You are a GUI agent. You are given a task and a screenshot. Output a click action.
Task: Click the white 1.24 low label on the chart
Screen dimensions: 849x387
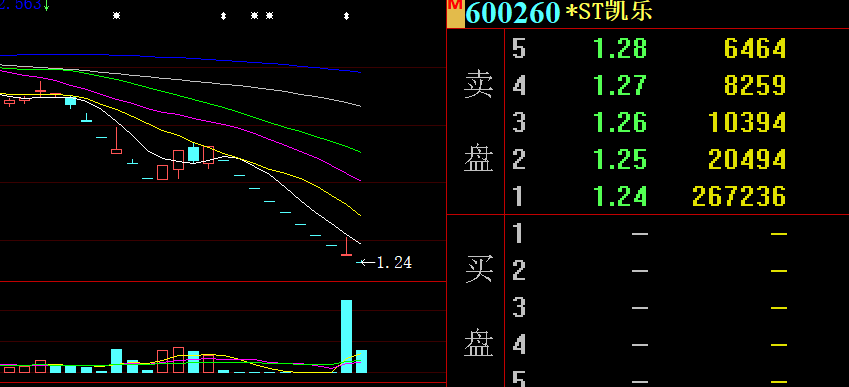tap(394, 263)
